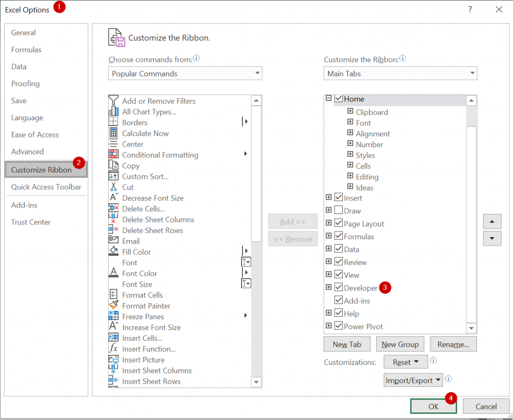Image resolution: width=513 pixels, height=420 pixels.
Task: Open Help with the question mark button
Action: pyautogui.click(x=470, y=10)
